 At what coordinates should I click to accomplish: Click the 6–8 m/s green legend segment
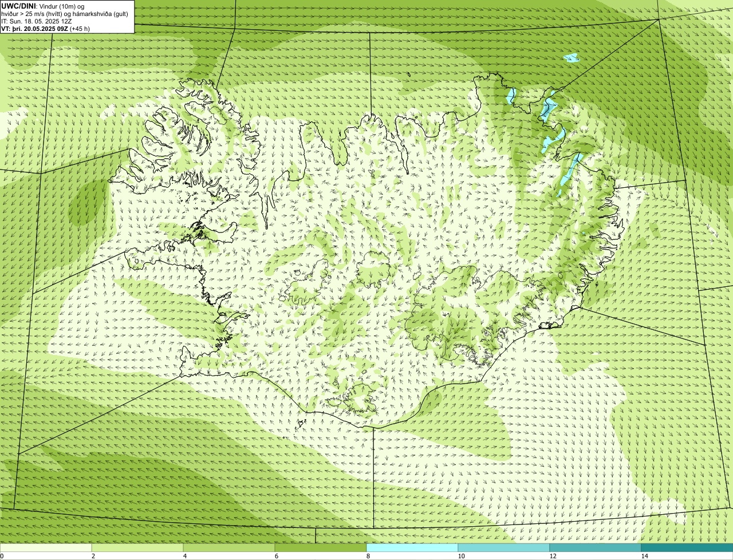(x=321, y=547)
